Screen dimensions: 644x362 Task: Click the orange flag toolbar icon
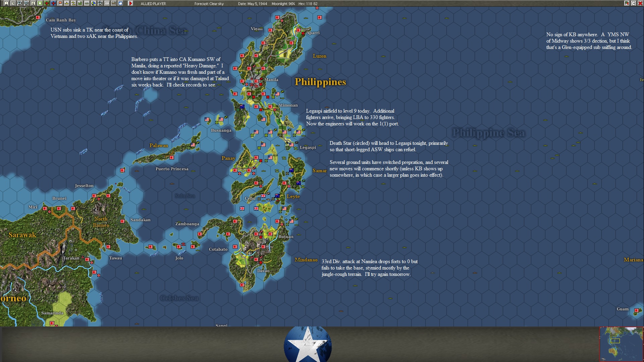[x=60, y=3]
